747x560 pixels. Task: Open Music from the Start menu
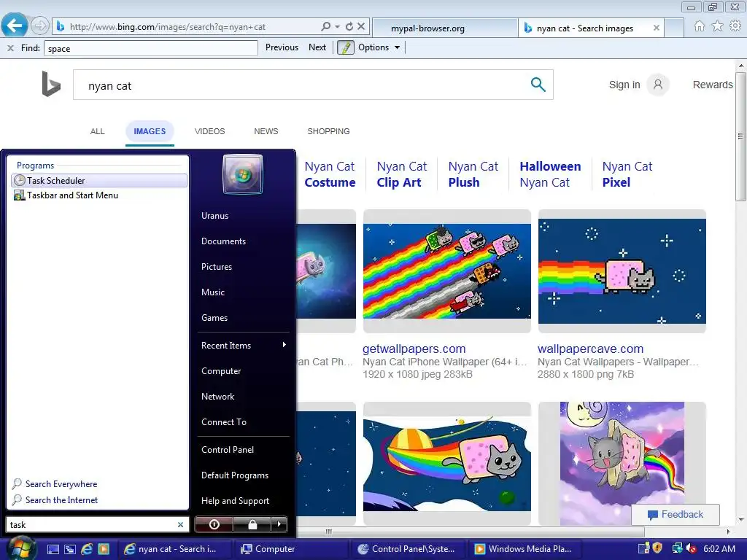click(213, 292)
